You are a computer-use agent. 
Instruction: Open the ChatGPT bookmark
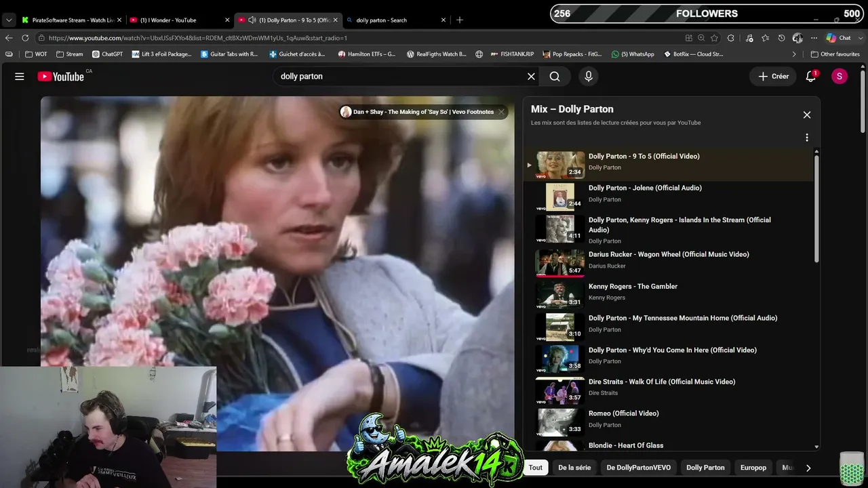click(x=107, y=54)
